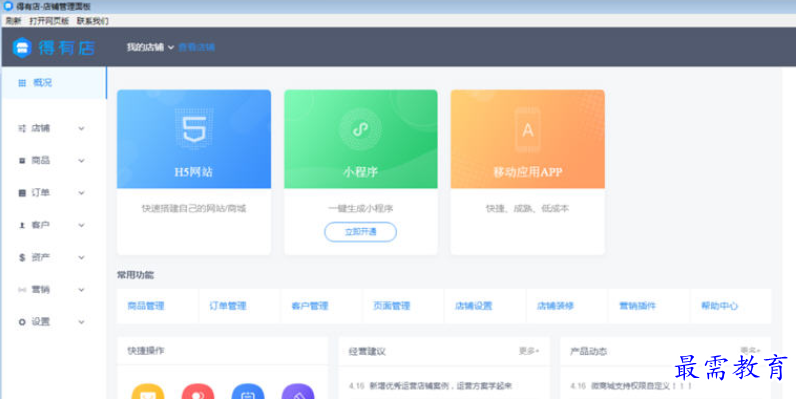
Task: Open the 概况 overview sidebar item
Action: pos(54,83)
